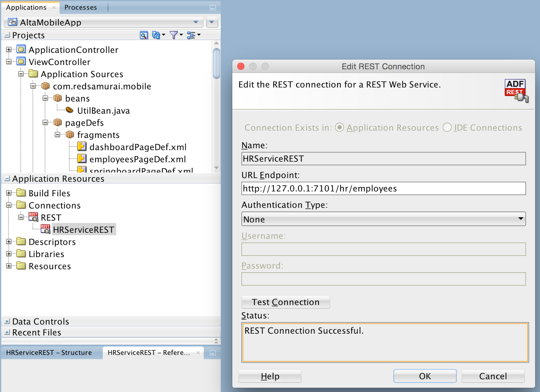Minimize the Applications panel
540x392 pixels.
point(213,7)
